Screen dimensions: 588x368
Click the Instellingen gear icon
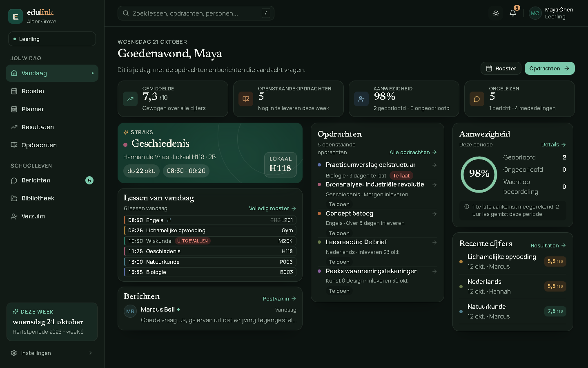click(x=14, y=353)
